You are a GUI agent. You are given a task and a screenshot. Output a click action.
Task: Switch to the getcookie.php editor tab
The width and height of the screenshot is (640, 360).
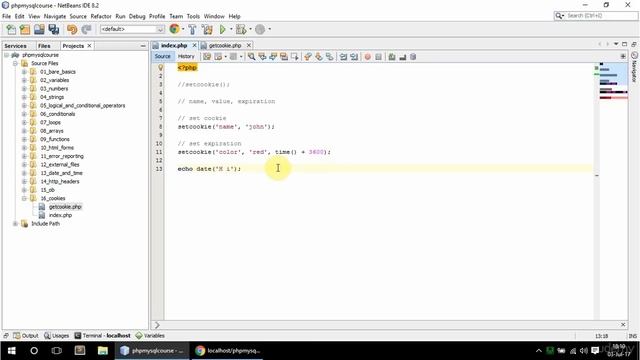tap(225, 45)
